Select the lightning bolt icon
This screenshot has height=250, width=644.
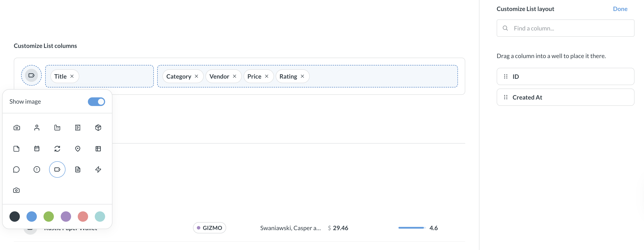pyautogui.click(x=98, y=169)
